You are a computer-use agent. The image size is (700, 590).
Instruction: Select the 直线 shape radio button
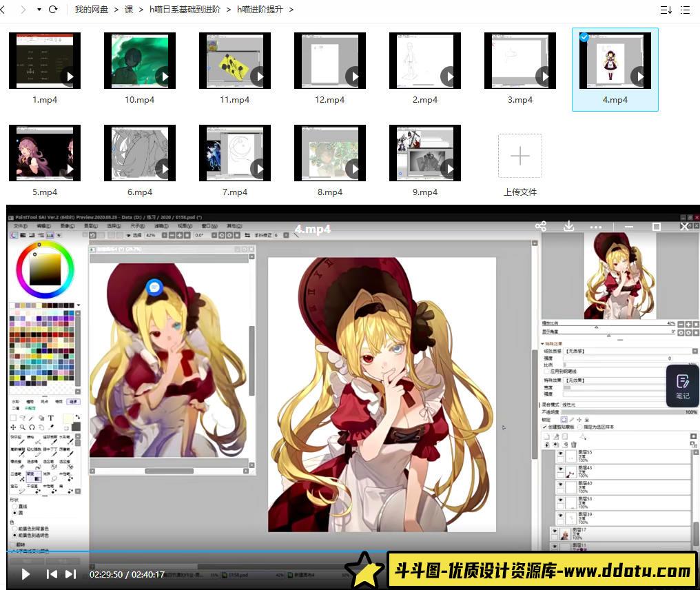pyautogui.click(x=14, y=507)
